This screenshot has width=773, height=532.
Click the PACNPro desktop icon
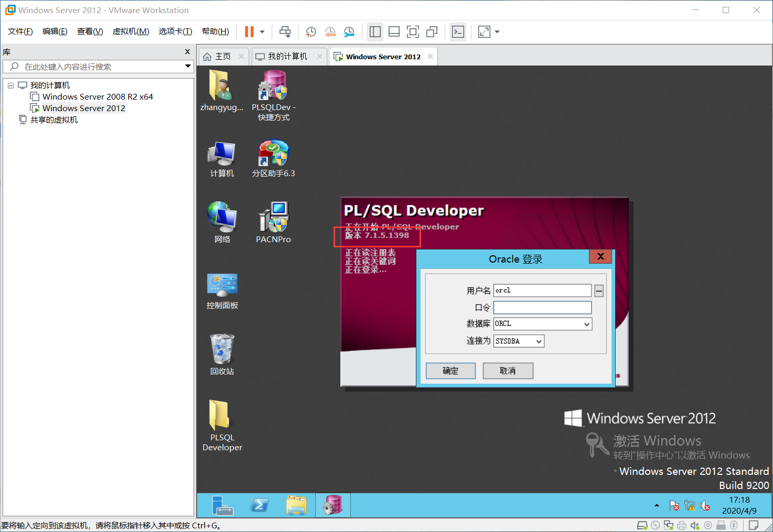[x=273, y=223]
